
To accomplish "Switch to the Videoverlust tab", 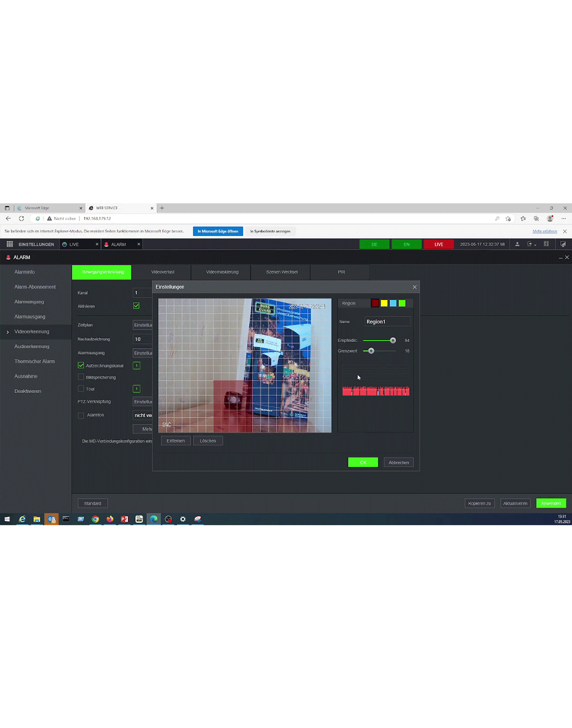I will pos(163,272).
